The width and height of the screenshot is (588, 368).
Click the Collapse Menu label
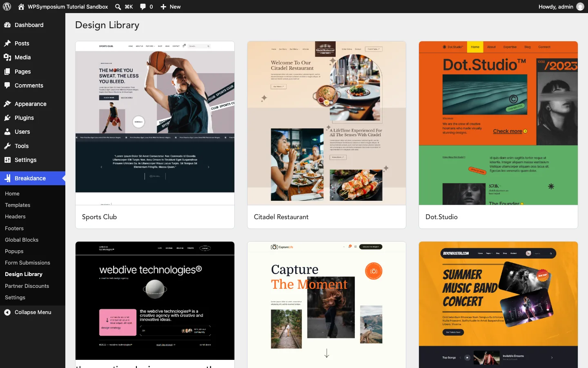(33, 312)
